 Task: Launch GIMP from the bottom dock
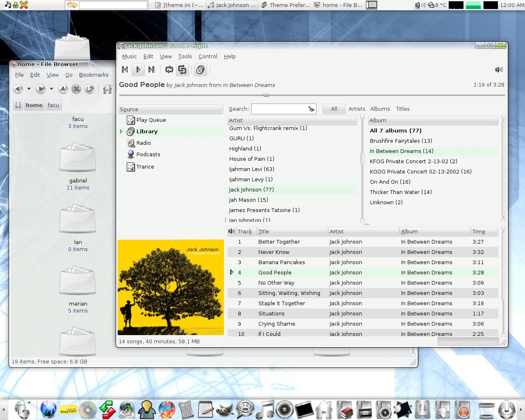point(226,410)
